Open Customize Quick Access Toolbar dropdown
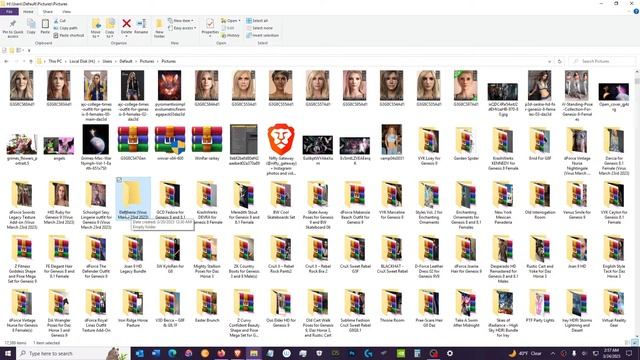Viewport: 640px width, 360px height. click(29, 51)
